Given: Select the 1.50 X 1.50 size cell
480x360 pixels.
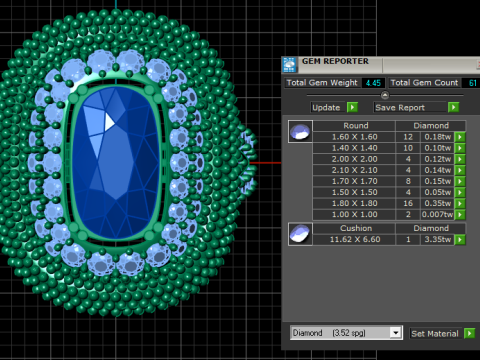Looking at the screenshot, I should point(354,192).
